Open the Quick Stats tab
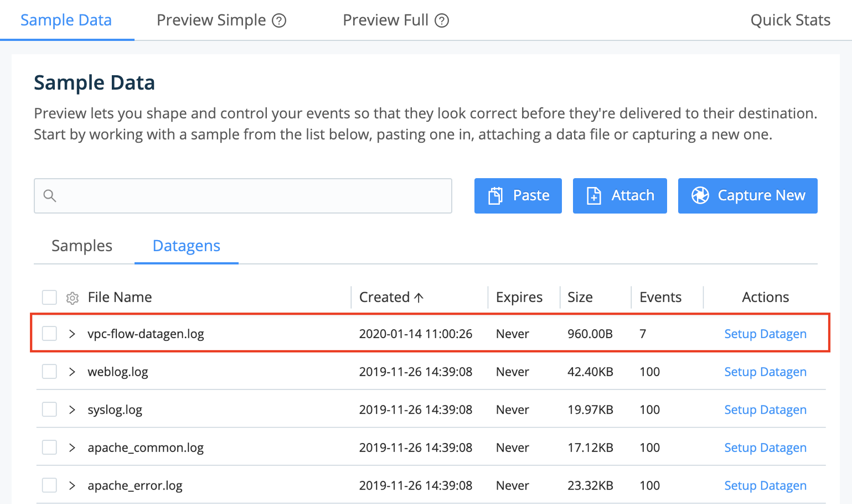Screen dimensions: 852x504 point(790,20)
